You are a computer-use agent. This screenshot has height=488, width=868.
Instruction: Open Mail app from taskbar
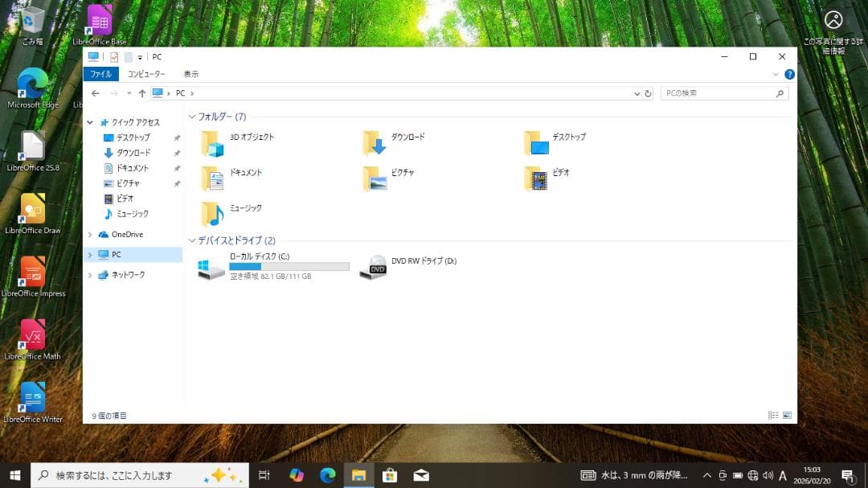(x=420, y=475)
